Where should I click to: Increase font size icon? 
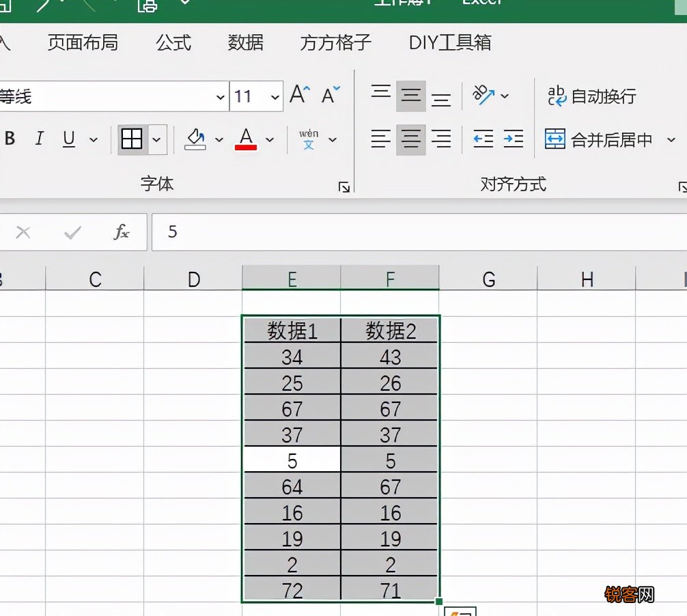(300, 94)
